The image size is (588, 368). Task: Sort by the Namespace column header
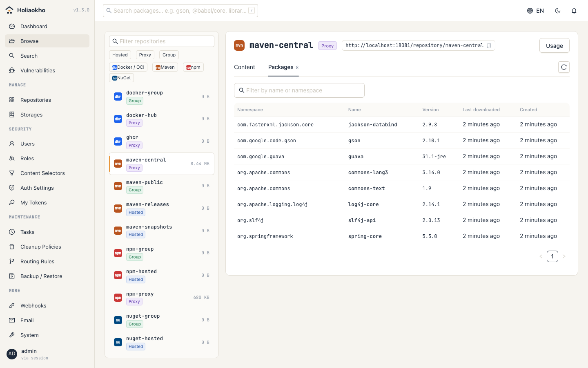[250, 110]
